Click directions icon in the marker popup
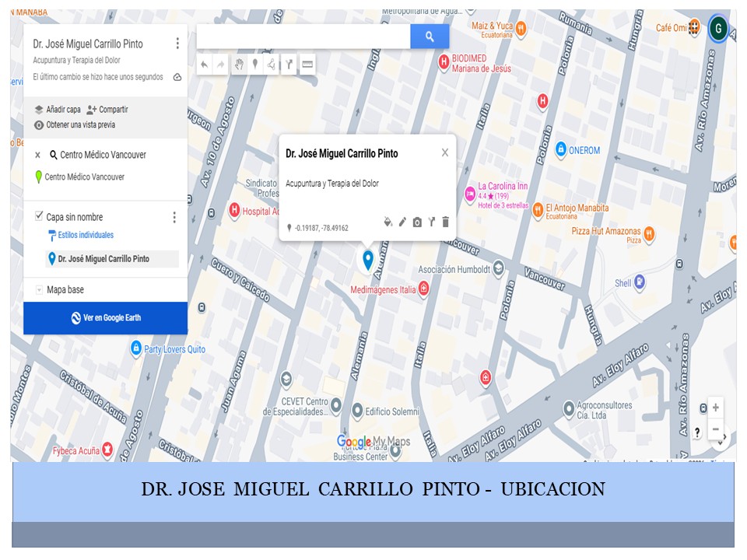Viewport: 747px width, 560px height. 431,222
